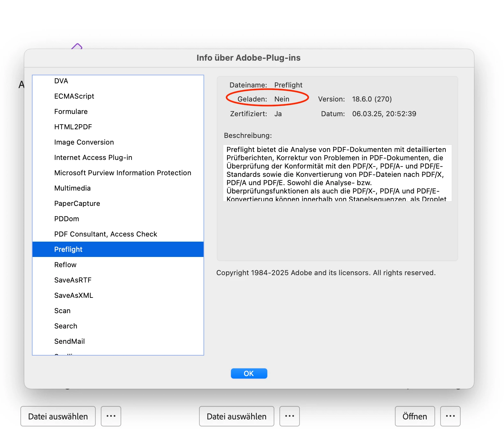Viewport: 504px width, 429px height.
Task: Select Internet Access Plug-in entry
Action: point(118,157)
